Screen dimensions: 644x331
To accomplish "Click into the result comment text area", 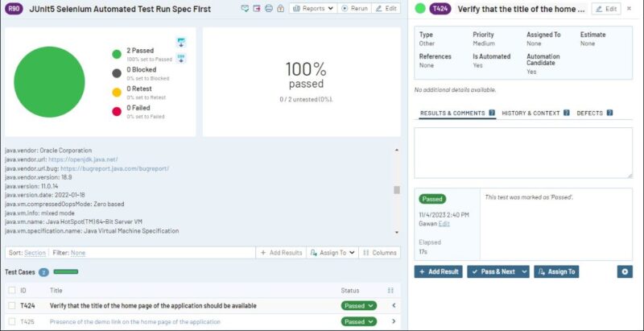I will coord(523,151).
